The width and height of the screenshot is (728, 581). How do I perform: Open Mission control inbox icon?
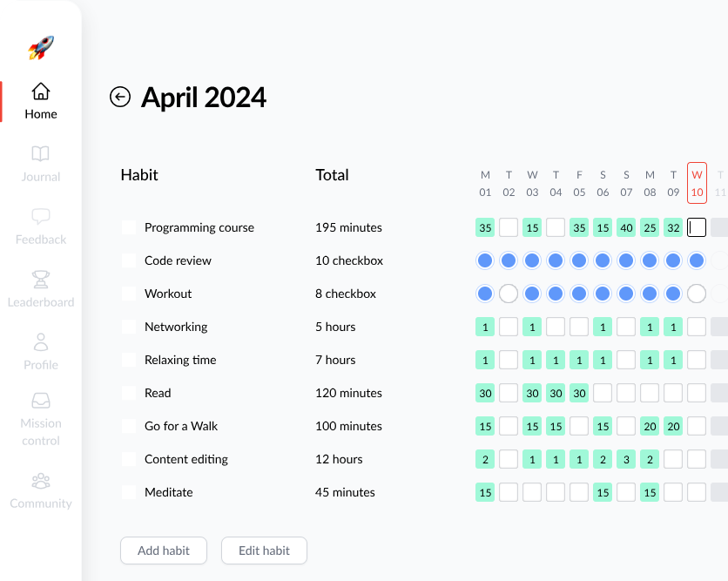coord(41,401)
